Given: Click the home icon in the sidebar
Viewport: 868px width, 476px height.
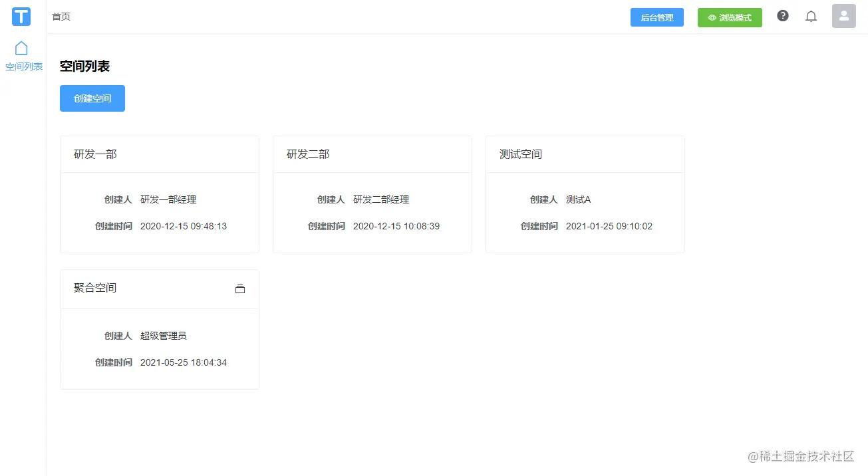Looking at the screenshot, I should pos(21,48).
